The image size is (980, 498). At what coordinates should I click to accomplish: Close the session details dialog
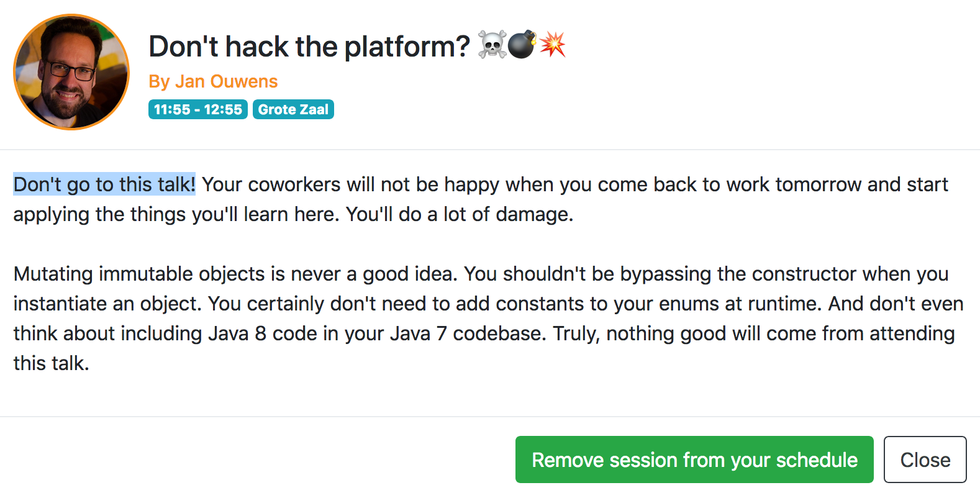tap(925, 460)
